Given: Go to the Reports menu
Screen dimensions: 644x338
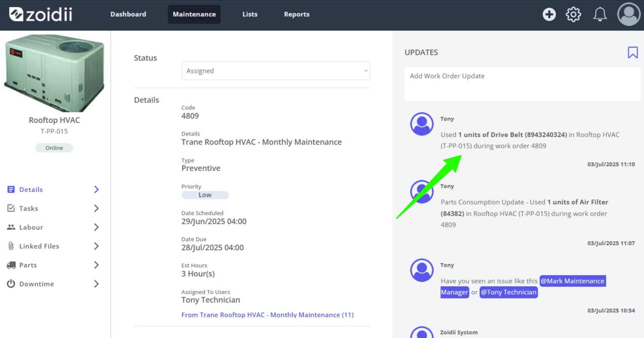Looking at the screenshot, I should [x=297, y=14].
